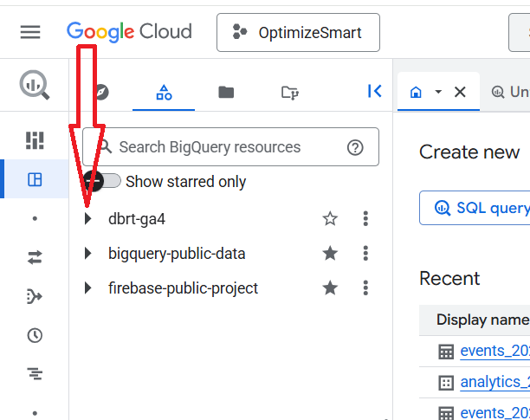Viewport: 530px width, 420px height.
Task: Open the dashboard grid icon in sidebar
Action: [x=35, y=140]
